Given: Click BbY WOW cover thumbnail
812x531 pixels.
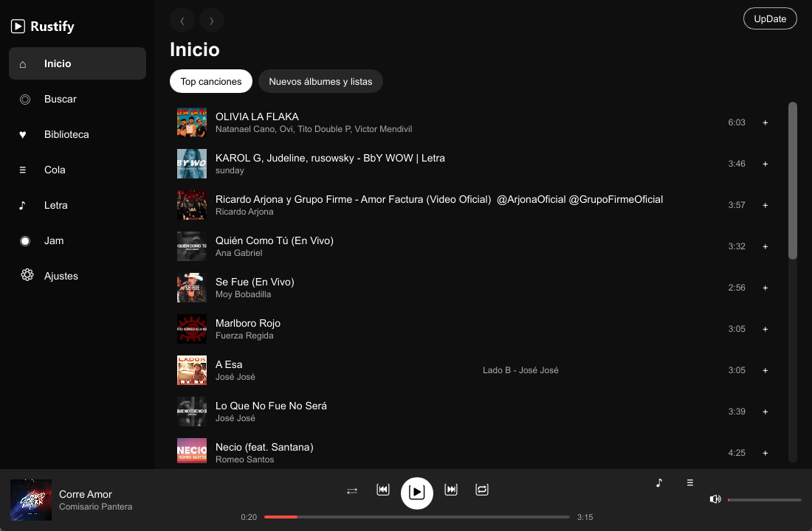Looking at the screenshot, I should point(192,164).
